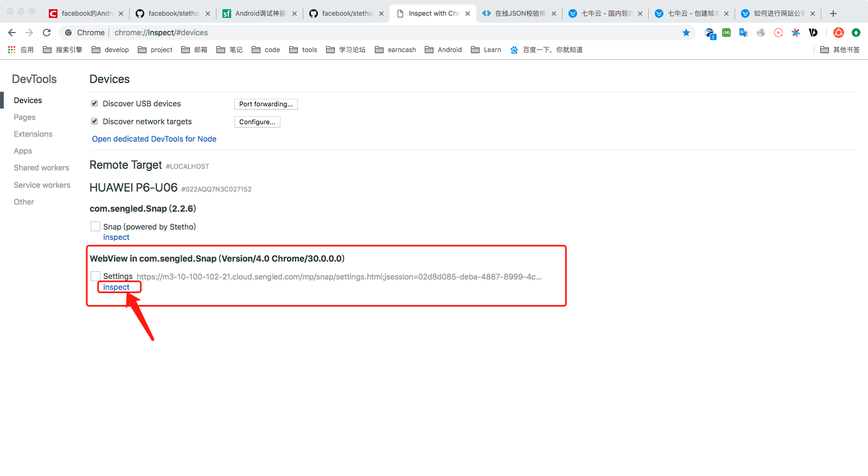Select Devices in DevTools sidebar
The height and width of the screenshot is (476, 868).
pos(28,100)
